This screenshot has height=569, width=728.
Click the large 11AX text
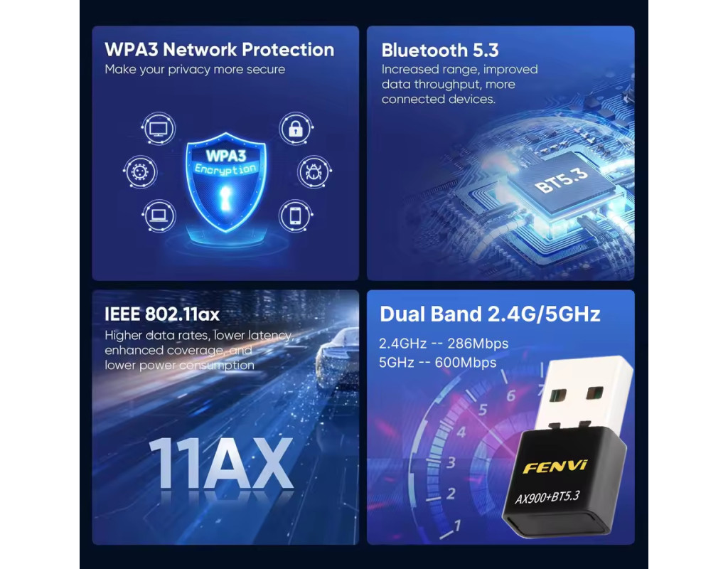point(220,463)
